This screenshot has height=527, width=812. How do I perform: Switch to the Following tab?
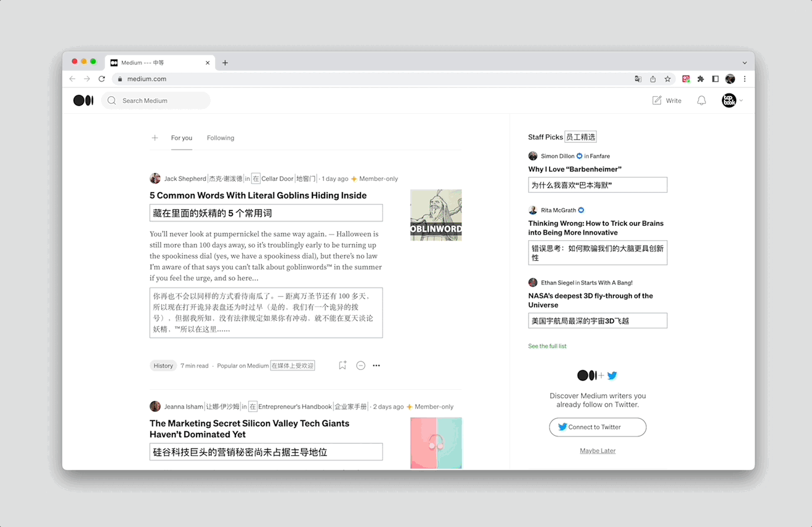click(x=220, y=138)
